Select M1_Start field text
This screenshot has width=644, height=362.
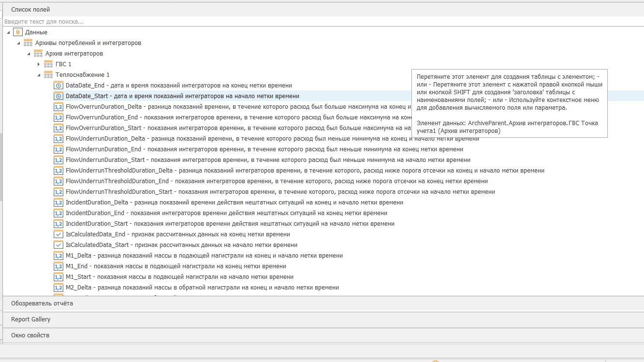[180, 276]
